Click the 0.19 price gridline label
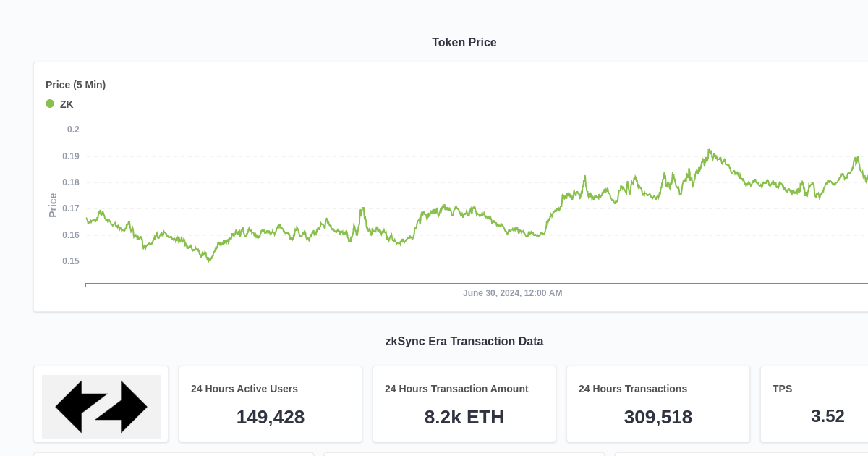This screenshot has width=868, height=456. click(71, 156)
